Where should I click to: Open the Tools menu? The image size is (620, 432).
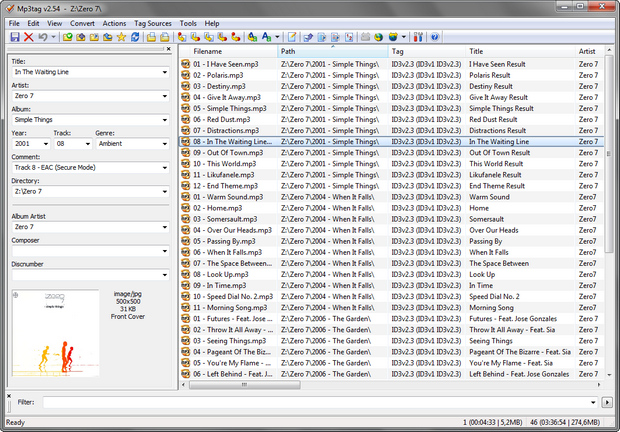[x=188, y=24]
